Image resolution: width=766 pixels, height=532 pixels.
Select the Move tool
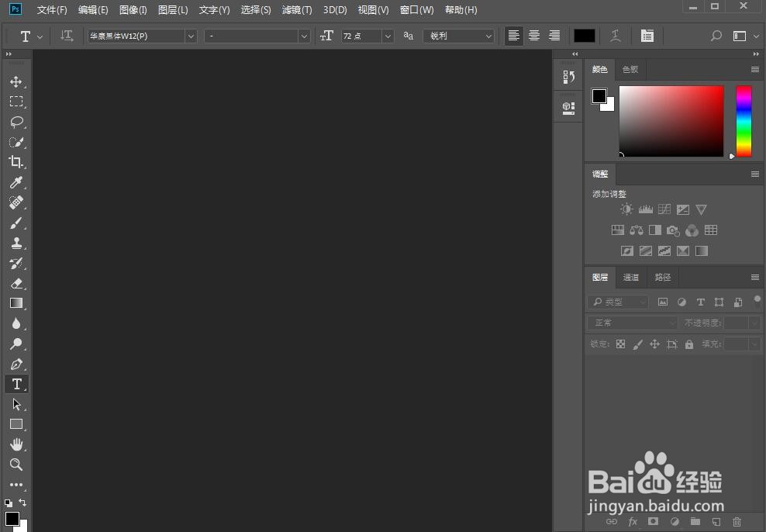tap(17, 81)
